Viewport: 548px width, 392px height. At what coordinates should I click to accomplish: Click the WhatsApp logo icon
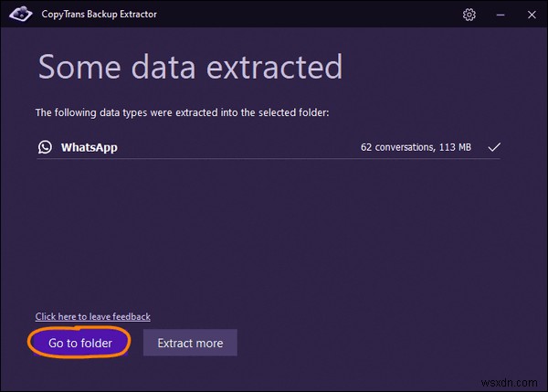(45, 147)
